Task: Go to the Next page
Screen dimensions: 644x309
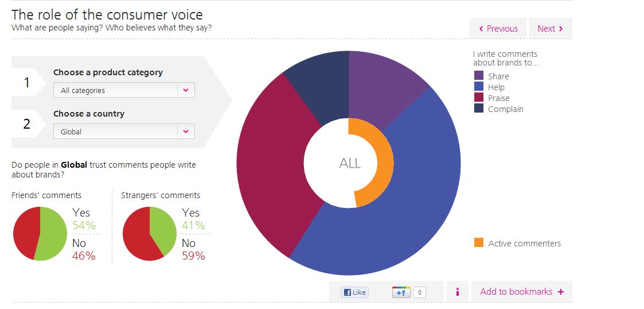Action: tap(550, 29)
